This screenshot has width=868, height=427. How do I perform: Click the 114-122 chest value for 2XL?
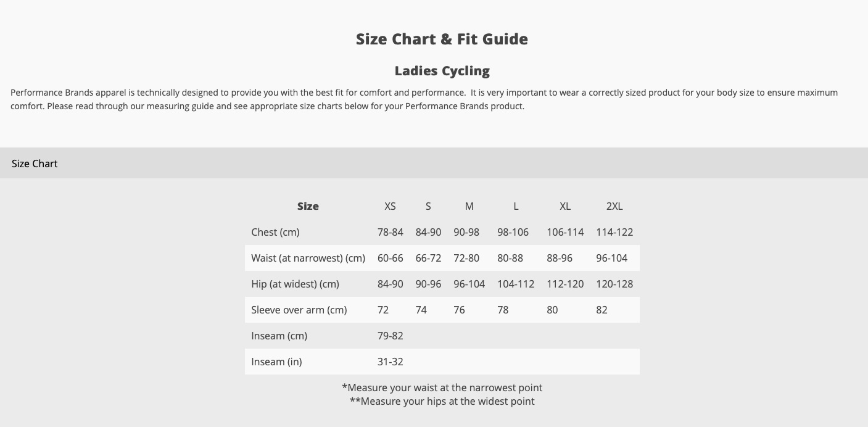click(x=614, y=232)
